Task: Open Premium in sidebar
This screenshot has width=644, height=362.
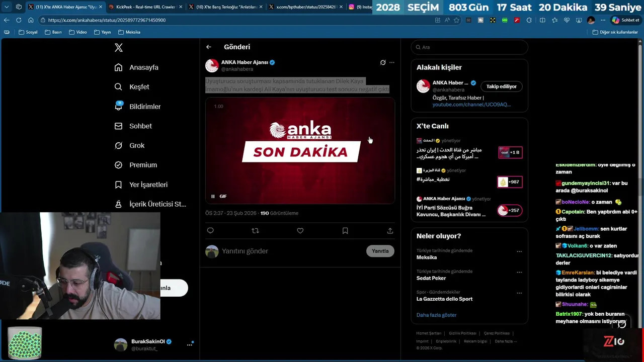Action: tap(135, 165)
